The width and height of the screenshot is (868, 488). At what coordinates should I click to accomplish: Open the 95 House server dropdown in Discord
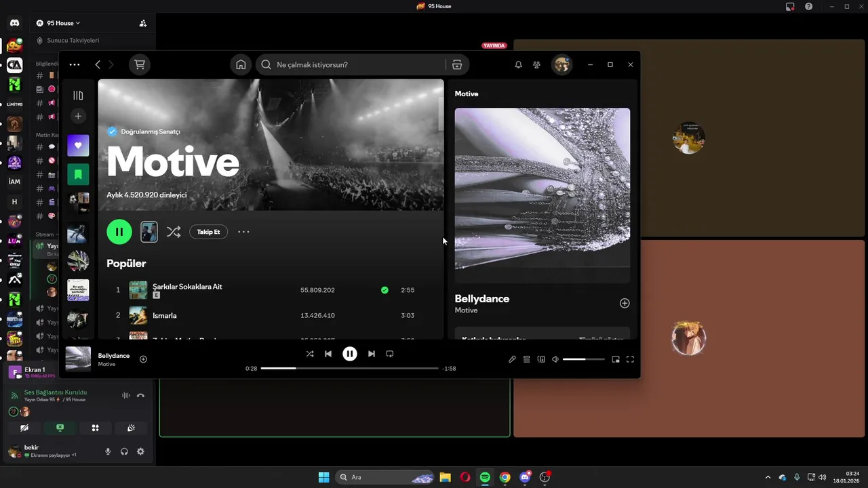[64, 23]
